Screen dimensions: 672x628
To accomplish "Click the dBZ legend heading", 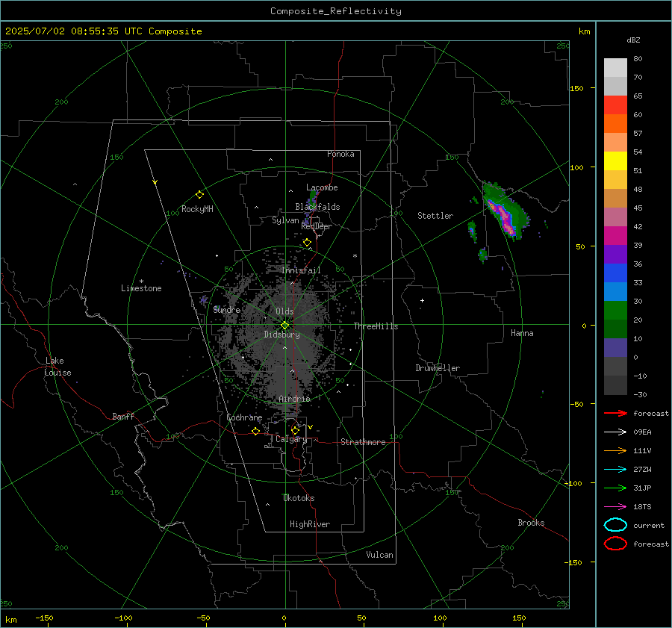I will click(x=633, y=40).
